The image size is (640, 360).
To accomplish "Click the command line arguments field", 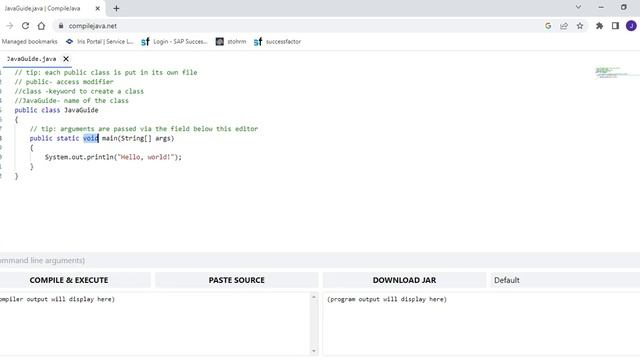I will 320,260.
